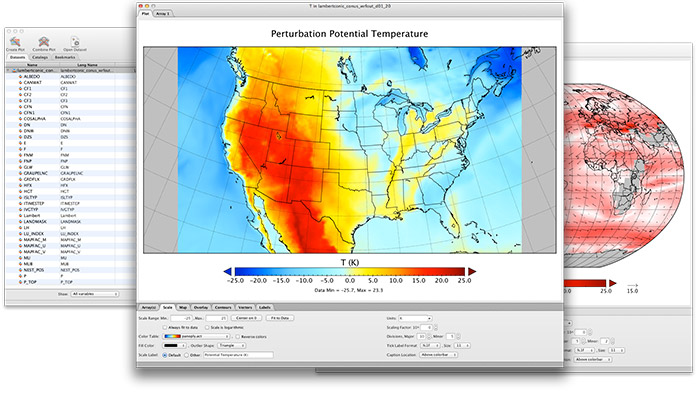Select the Other scale label radio button
700x394 pixels.
click(187, 355)
